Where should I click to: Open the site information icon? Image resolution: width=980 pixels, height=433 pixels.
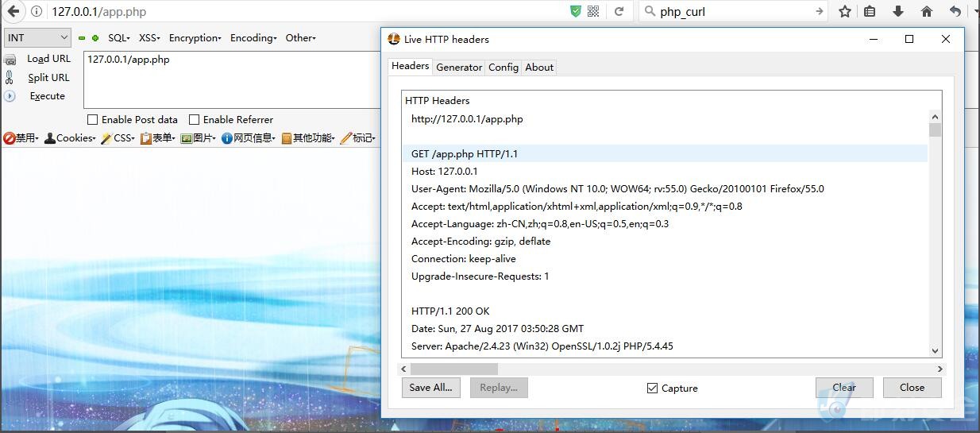pyautogui.click(x=37, y=11)
